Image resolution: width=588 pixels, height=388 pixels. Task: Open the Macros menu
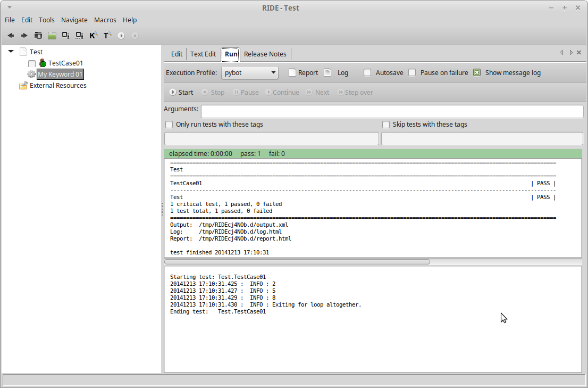pyautogui.click(x=105, y=20)
